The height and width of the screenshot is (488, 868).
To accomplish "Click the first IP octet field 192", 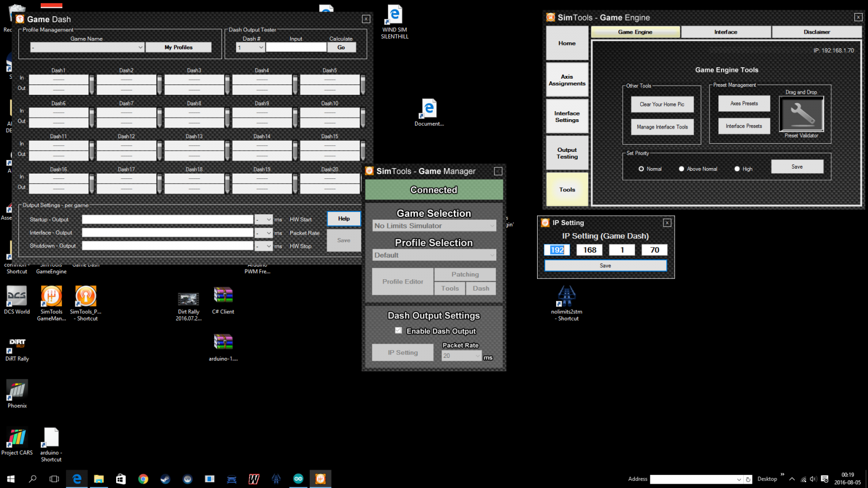I will point(557,250).
